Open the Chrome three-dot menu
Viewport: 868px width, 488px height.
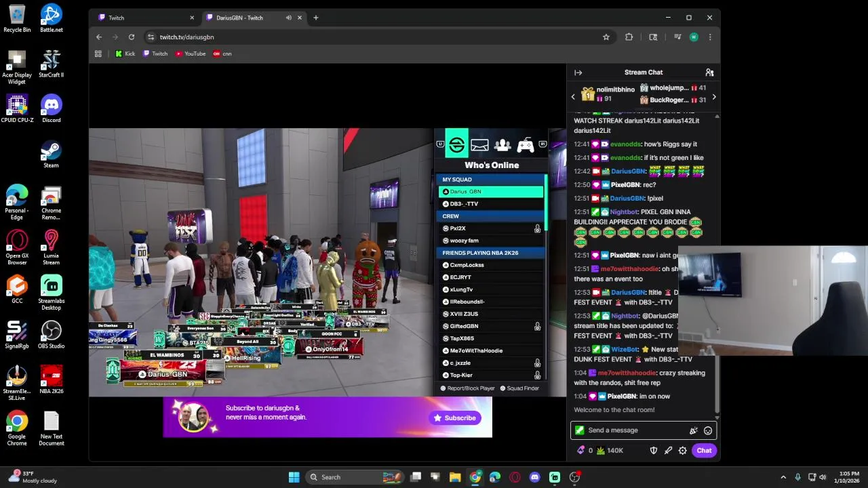(x=710, y=37)
